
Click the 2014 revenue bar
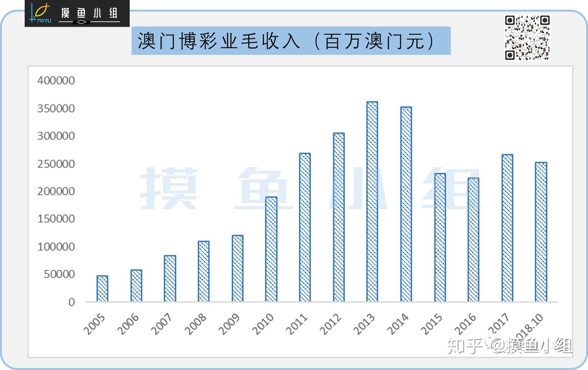(x=406, y=204)
